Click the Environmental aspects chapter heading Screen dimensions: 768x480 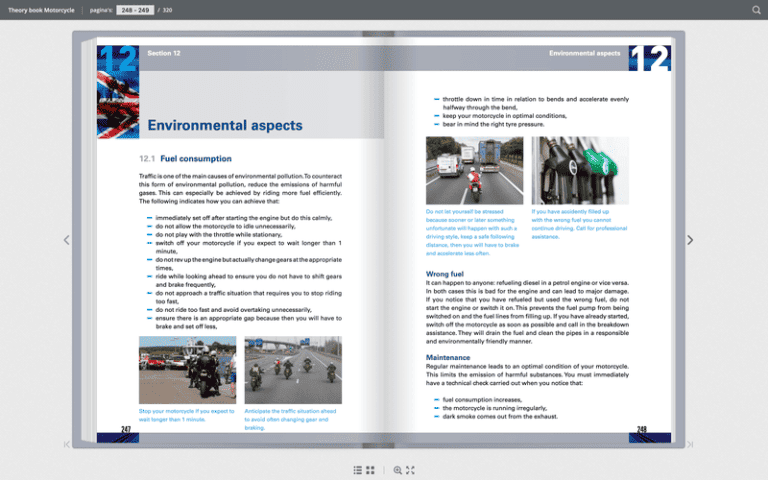(x=224, y=126)
